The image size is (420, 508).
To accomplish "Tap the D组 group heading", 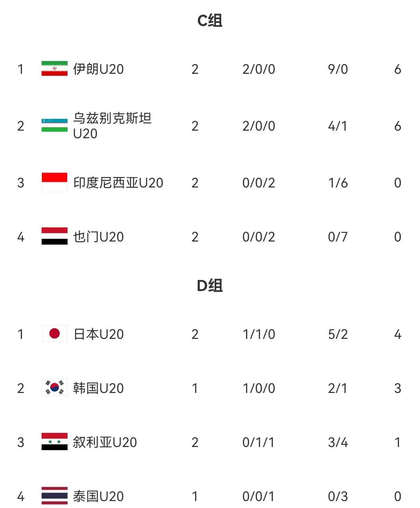I will (x=210, y=286).
